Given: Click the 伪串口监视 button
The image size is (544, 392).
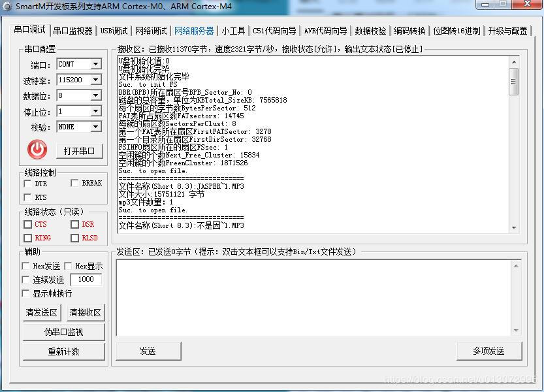Looking at the screenshot, I should (64, 333).
